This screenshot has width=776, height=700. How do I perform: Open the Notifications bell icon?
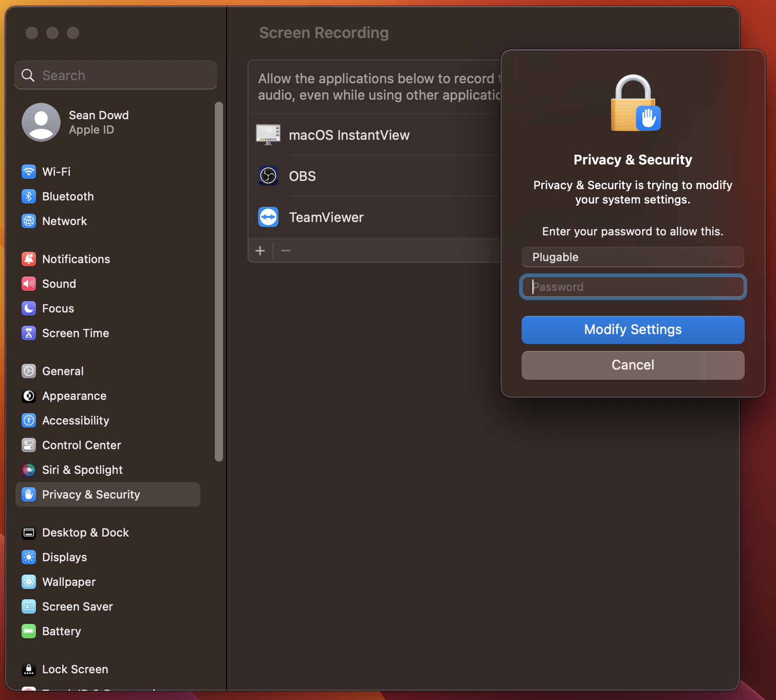[x=29, y=259]
